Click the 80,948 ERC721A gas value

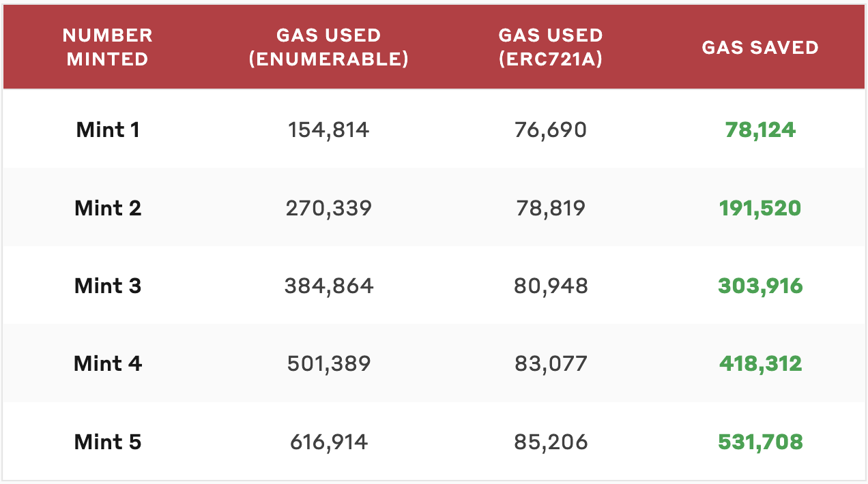551,286
